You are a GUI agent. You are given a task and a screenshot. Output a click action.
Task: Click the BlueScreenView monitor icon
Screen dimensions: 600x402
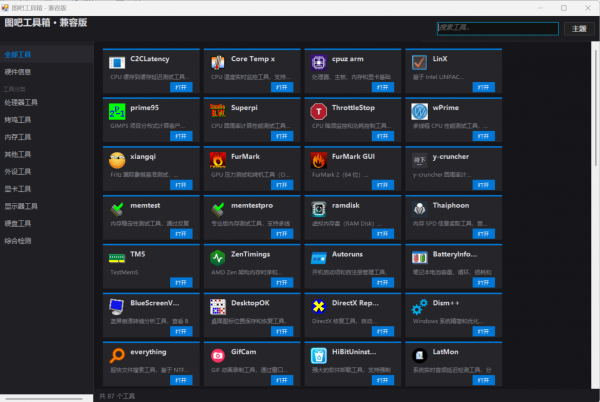(x=117, y=307)
